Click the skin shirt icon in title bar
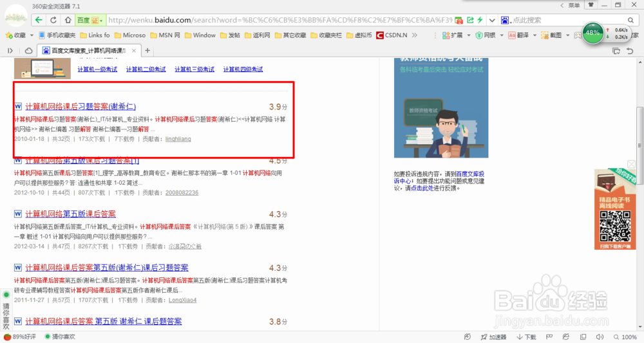 (591, 5)
